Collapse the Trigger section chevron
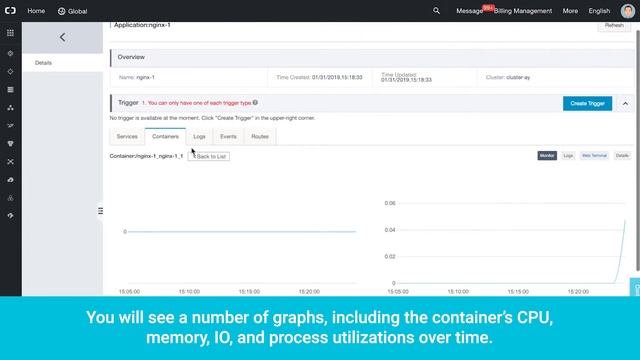The height and width of the screenshot is (360, 640). tap(625, 104)
